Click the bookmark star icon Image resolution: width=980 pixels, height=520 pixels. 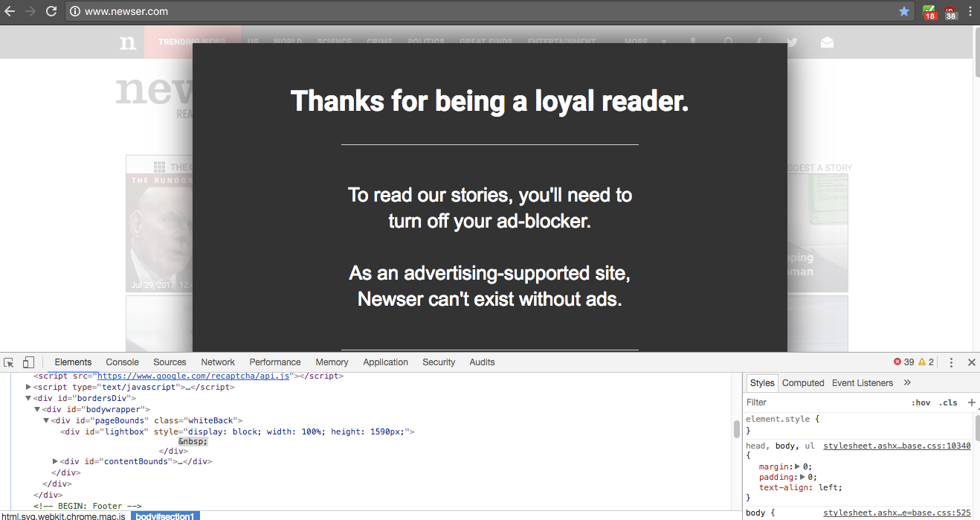tap(904, 11)
